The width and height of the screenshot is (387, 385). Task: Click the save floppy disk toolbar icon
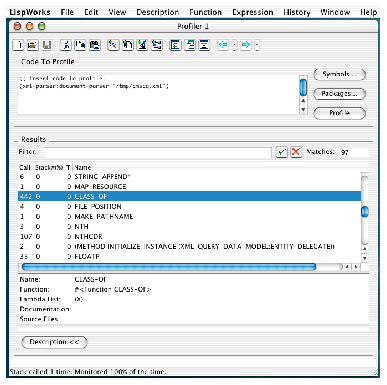[x=47, y=45]
